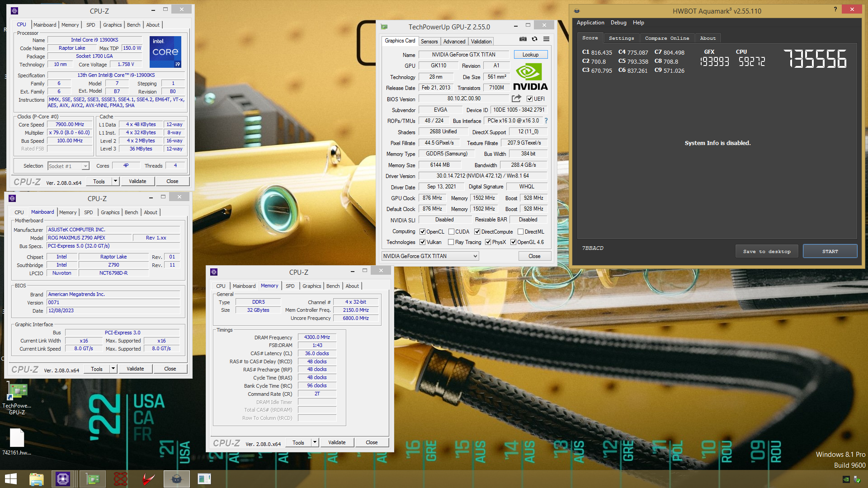
Task: Click Tools in the CPU-Z Mainboard window
Action: point(97,369)
